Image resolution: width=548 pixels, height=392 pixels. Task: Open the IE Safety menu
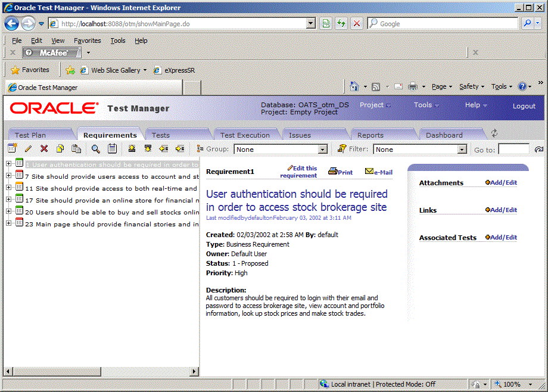click(471, 86)
